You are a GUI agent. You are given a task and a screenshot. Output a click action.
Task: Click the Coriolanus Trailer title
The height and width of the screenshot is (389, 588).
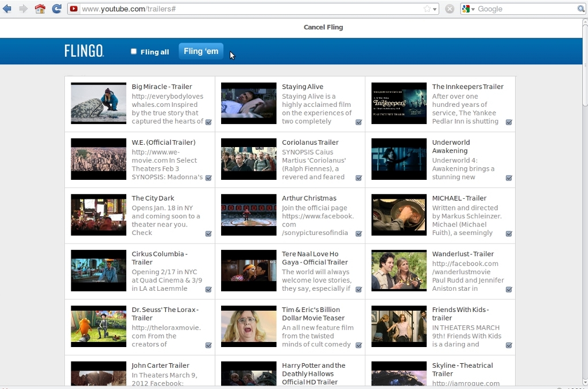(x=310, y=142)
